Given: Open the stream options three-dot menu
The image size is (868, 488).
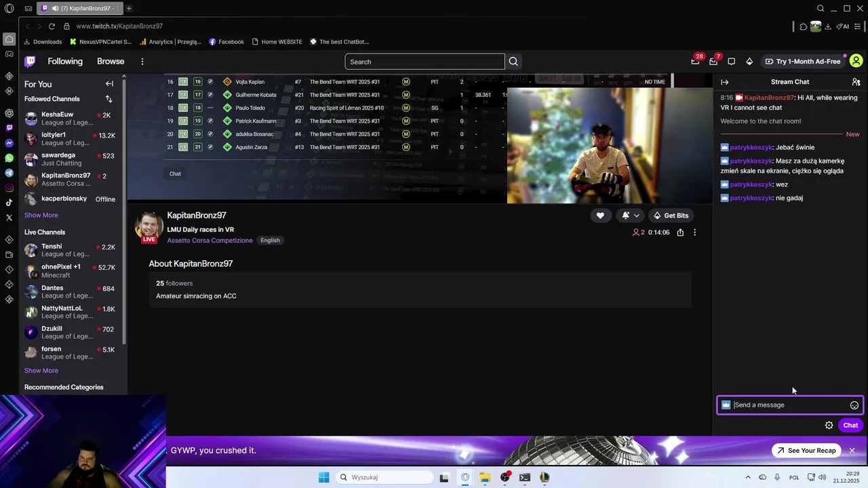Looking at the screenshot, I should (x=694, y=232).
